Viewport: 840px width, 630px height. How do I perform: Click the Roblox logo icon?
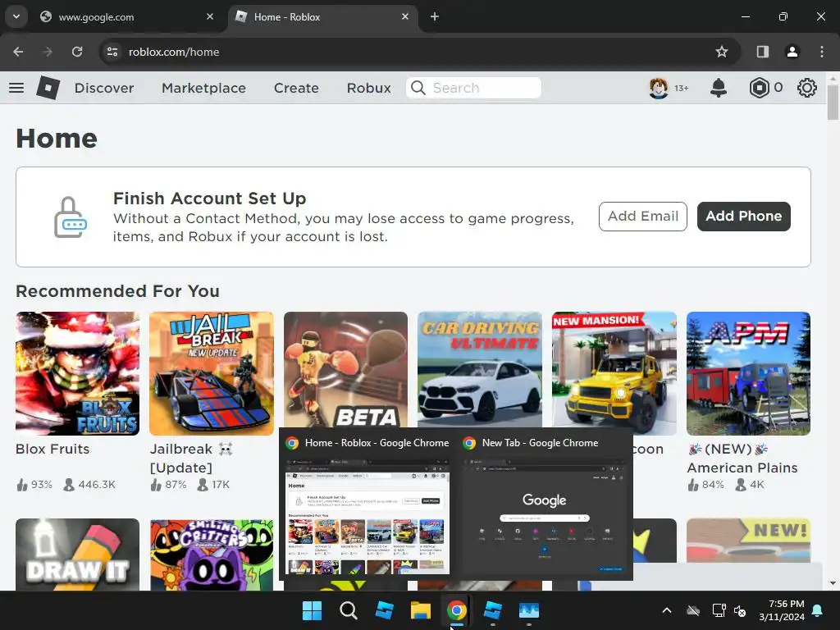click(48, 88)
